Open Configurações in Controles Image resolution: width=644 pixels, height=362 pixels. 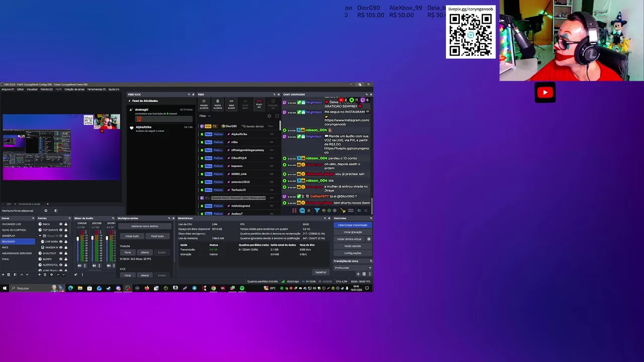click(x=353, y=253)
